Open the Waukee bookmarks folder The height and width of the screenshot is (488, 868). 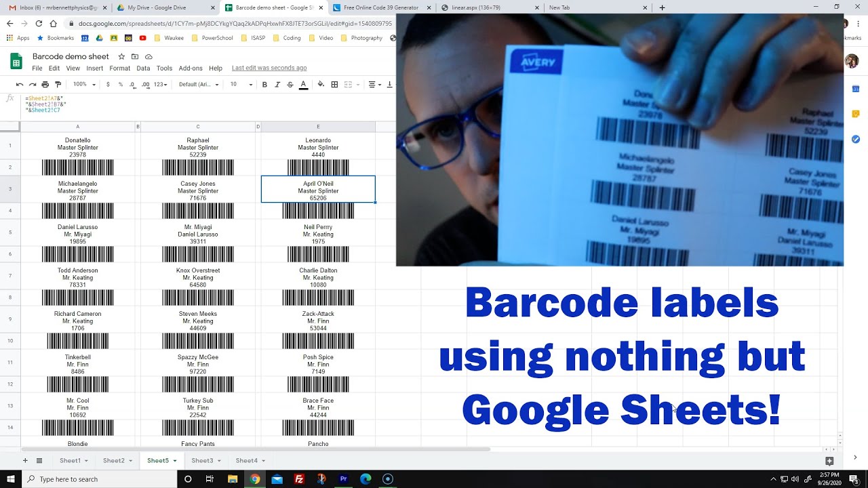169,38
